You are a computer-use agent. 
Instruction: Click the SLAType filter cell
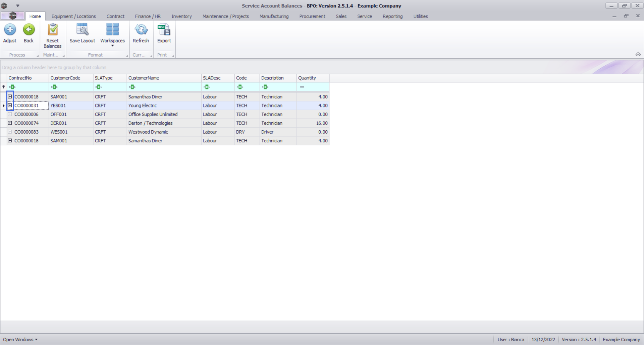[110, 87]
